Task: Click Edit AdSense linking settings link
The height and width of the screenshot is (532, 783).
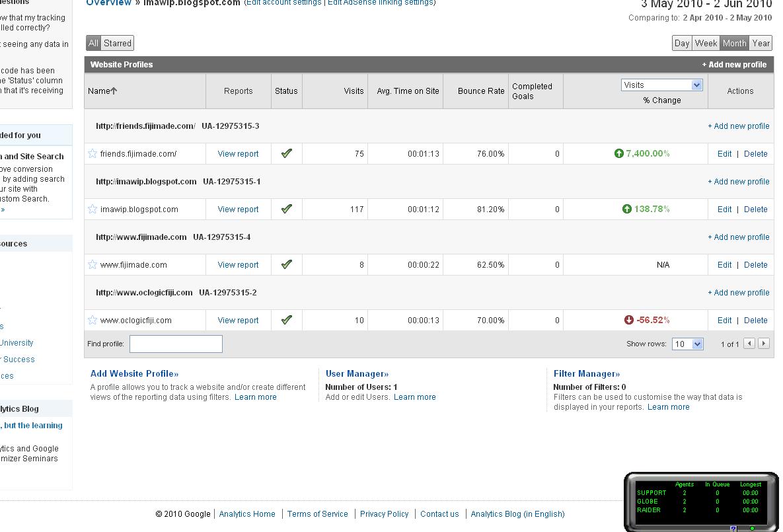Action: click(x=381, y=3)
